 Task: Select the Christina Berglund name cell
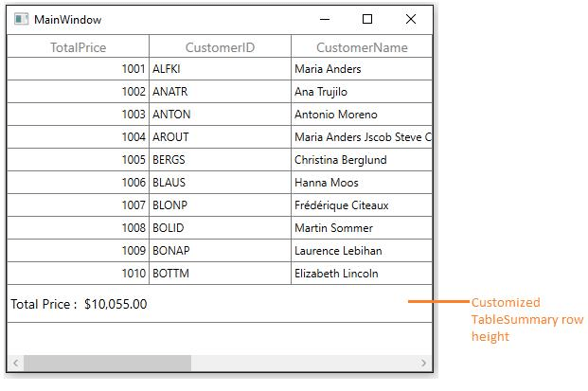coord(362,160)
